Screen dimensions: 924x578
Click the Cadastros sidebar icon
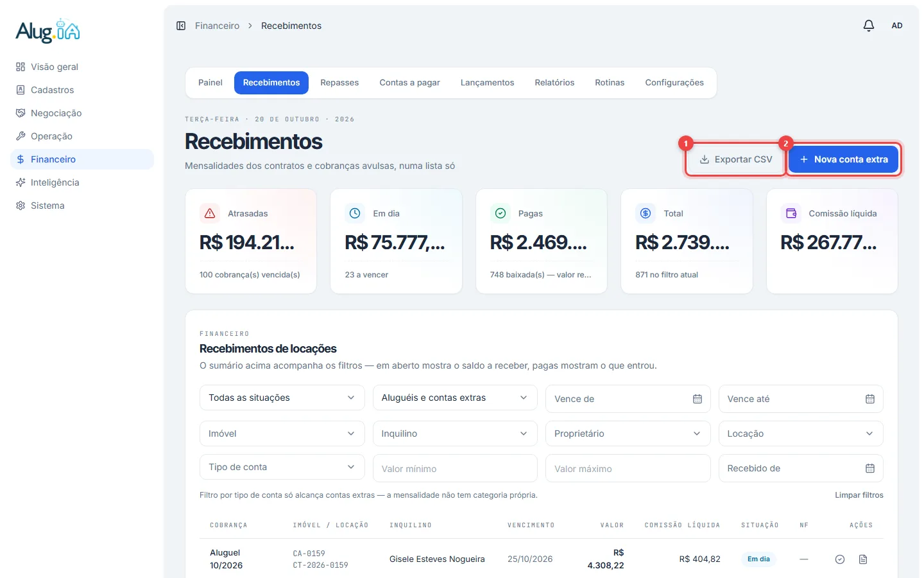(21, 90)
